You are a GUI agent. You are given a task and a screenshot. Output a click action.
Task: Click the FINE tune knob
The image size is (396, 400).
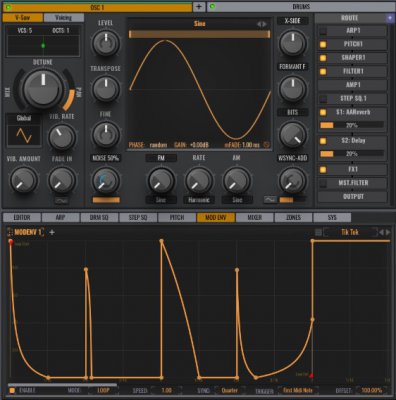(106, 134)
